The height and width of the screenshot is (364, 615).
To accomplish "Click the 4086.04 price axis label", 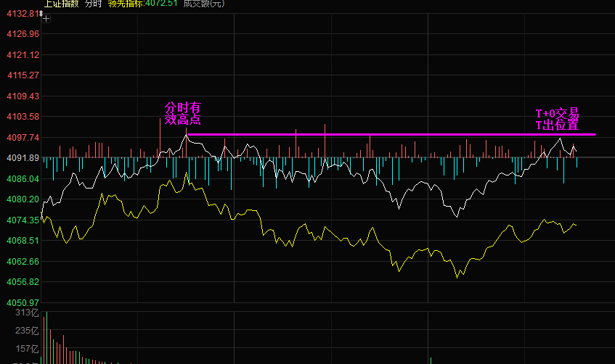I will (23, 178).
